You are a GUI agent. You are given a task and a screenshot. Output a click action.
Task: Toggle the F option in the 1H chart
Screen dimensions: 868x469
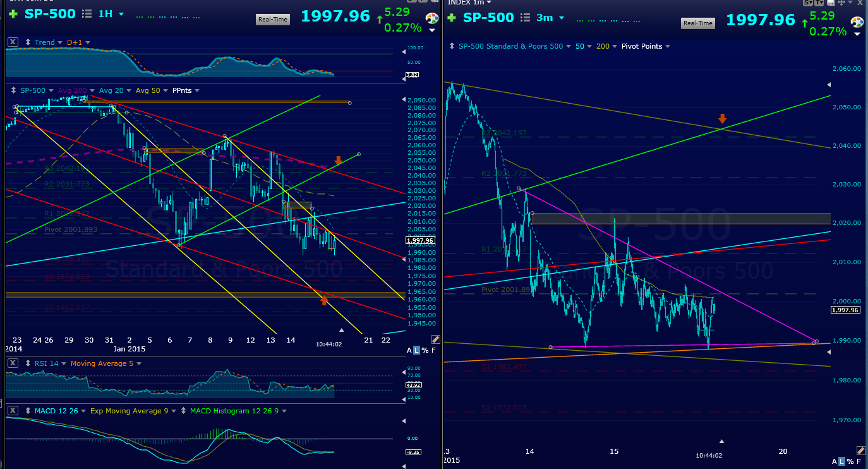(433, 350)
